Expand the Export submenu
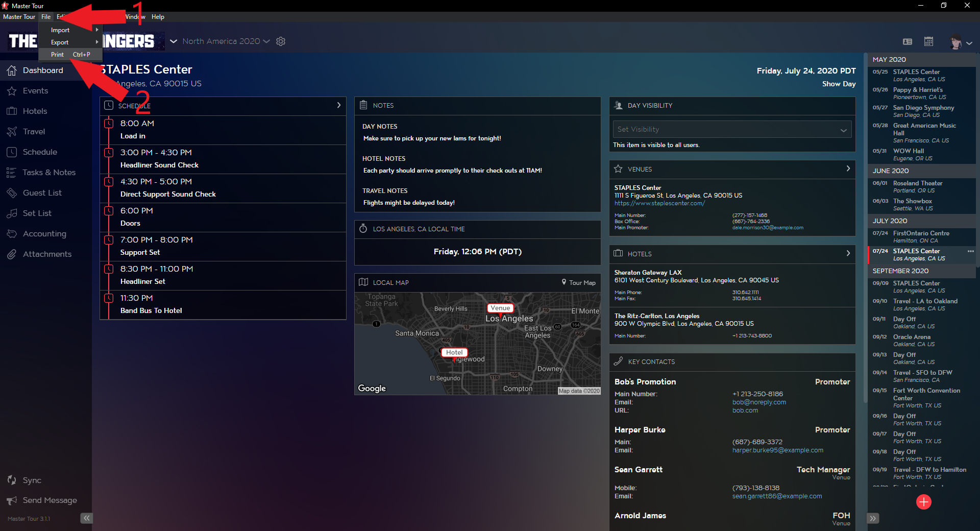 click(x=71, y=42)
